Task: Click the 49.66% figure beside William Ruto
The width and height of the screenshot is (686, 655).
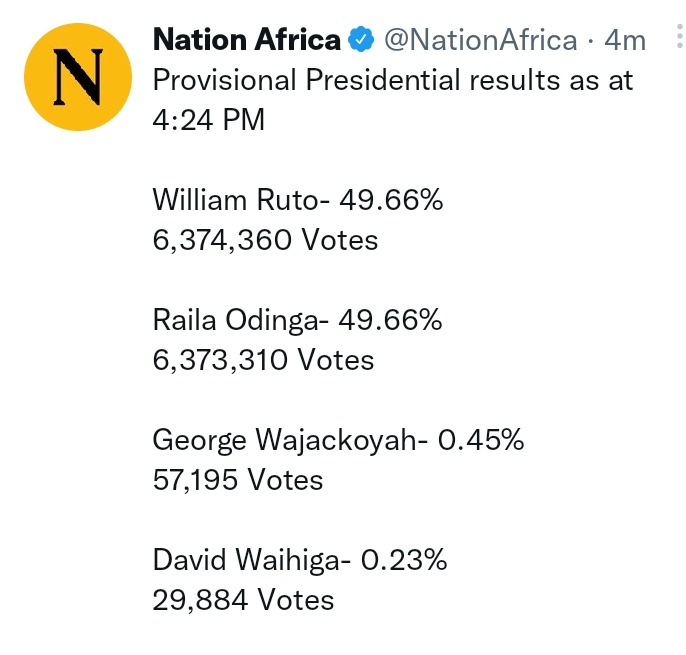Action: click(x=391, y=200)
